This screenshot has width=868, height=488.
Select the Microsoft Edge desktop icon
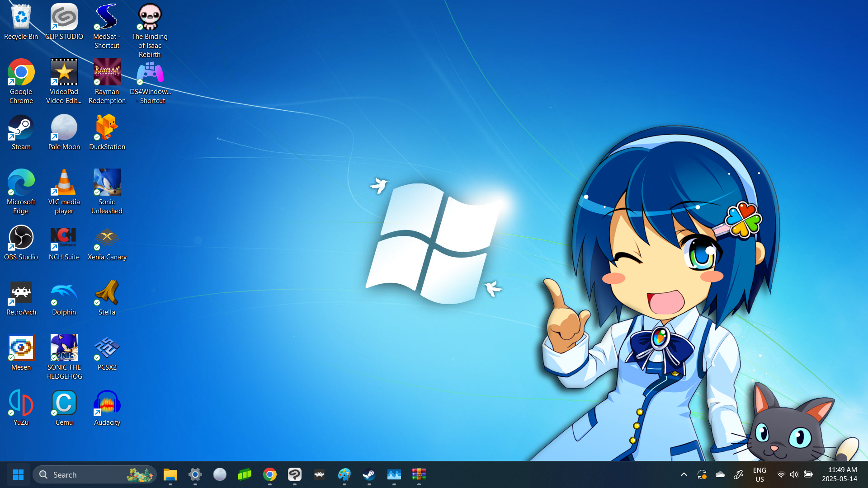click(21, 192)
